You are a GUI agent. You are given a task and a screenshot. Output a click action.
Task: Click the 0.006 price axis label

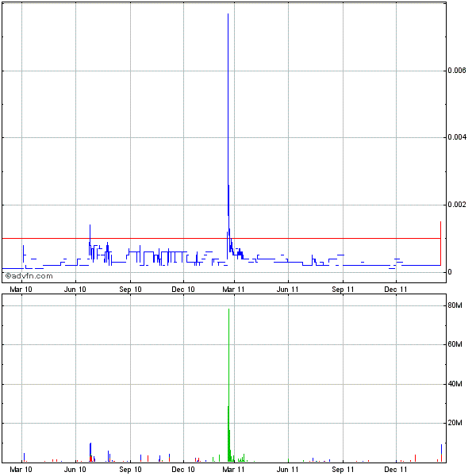(x=457, y=71)
